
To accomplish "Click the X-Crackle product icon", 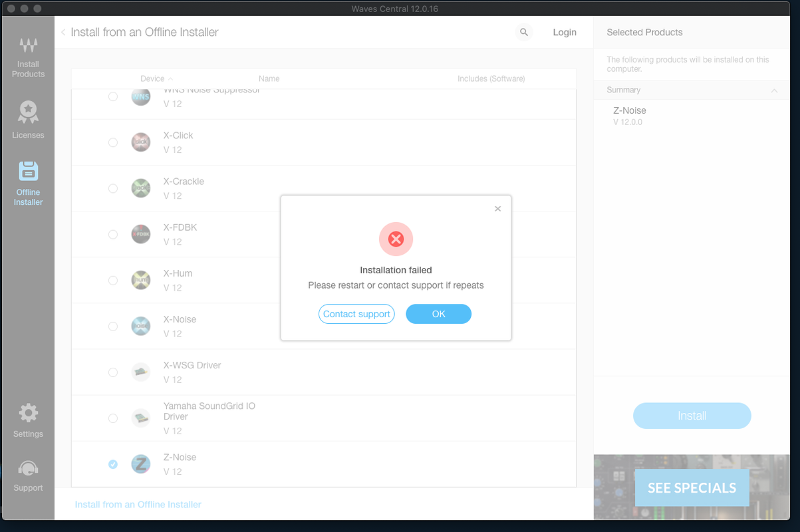I will click(x=140, y=188).
